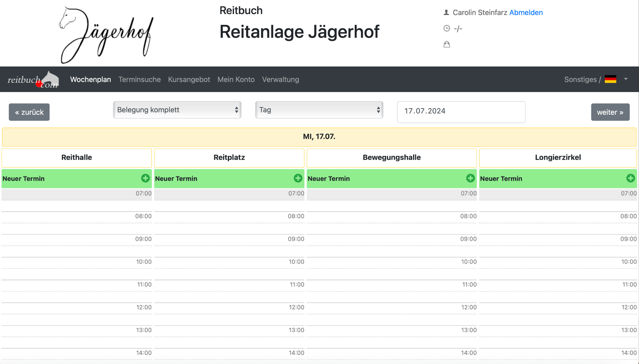Click the 09:00 slot in Reitplatz
This screenshot has height=364, width=639.
[229, 240]
